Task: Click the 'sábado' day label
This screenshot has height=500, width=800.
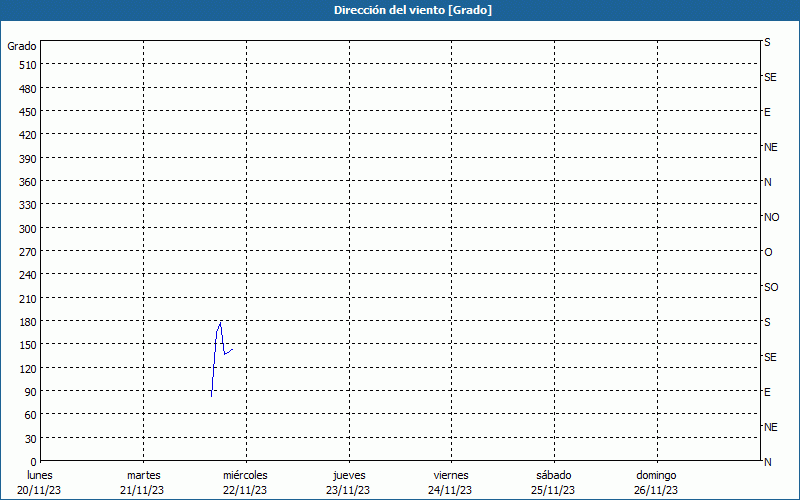Action: click(554, 475)
